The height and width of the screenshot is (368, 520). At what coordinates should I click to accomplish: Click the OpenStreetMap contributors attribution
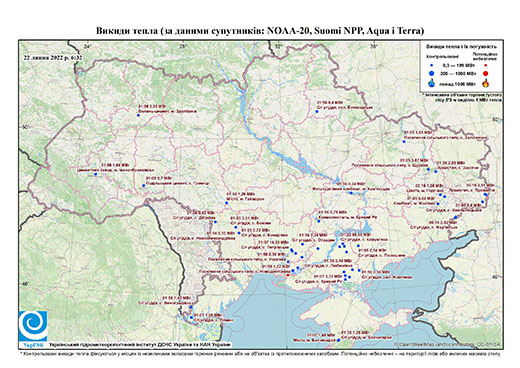tap(448, 344)
